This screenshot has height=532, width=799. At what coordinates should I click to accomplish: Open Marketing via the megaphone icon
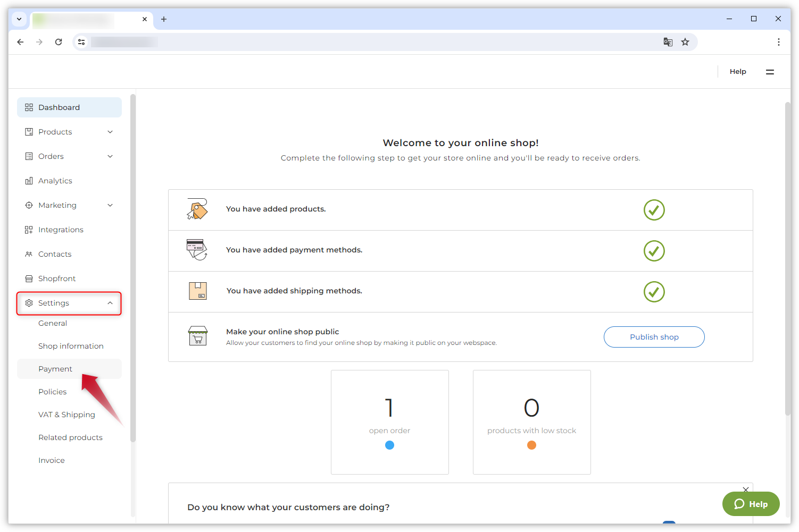tap(29, 205)
